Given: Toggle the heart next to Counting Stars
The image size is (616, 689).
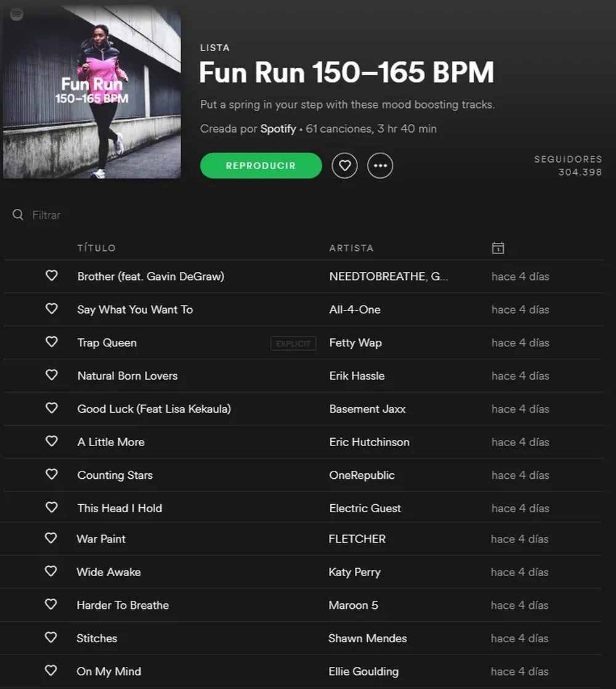Looking at the screenshot, I should pyautogui.click(x=52, y=475).
